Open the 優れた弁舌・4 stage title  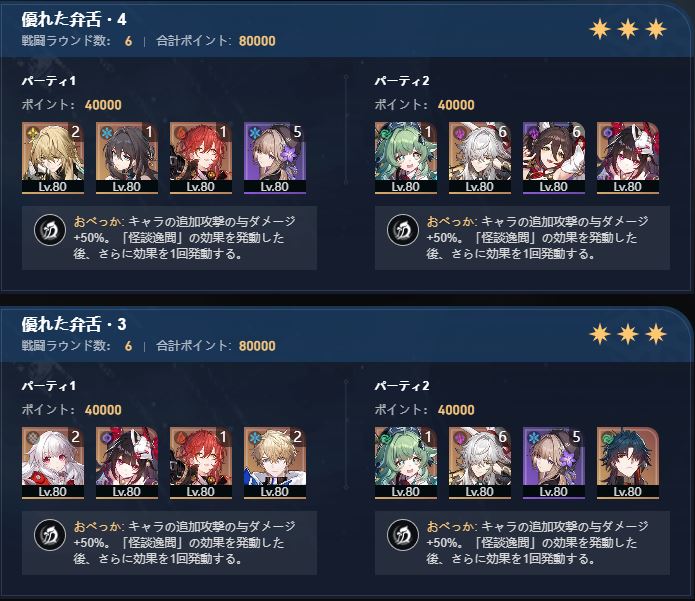pyautogui.click(x=74, y=19)
